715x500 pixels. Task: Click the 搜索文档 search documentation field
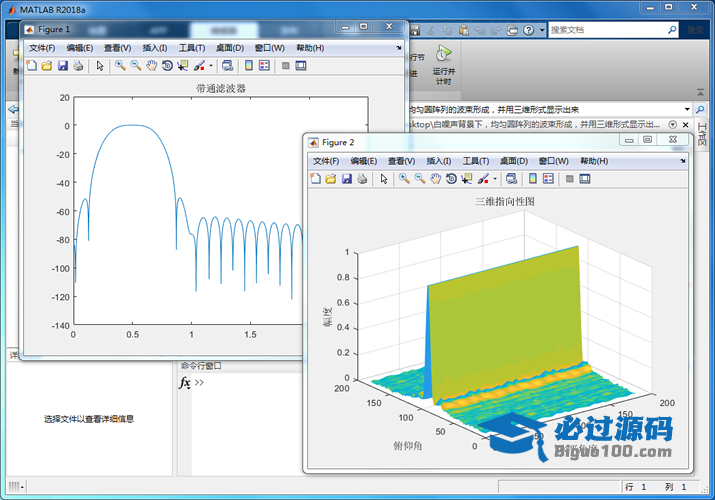606,30
